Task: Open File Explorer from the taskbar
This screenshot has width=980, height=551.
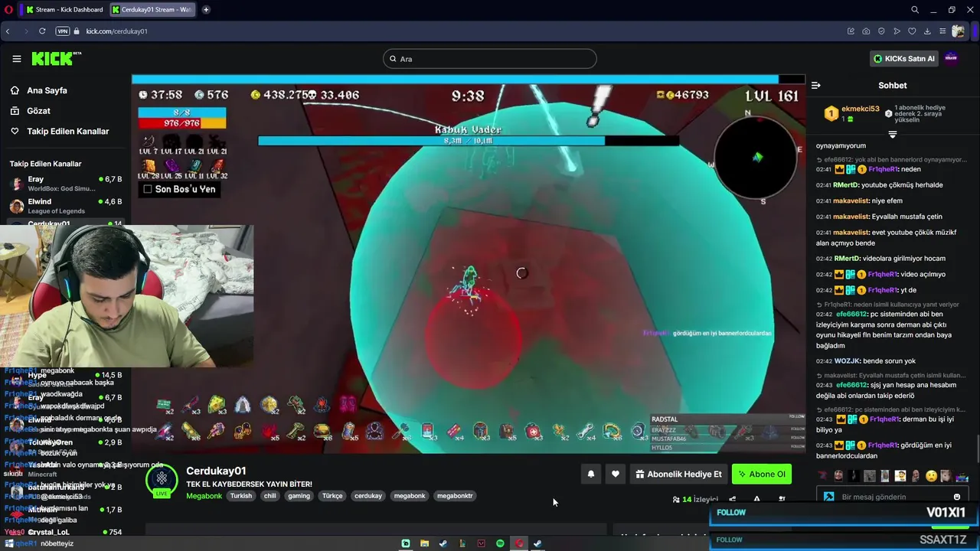Action: (x=424, y=543)
